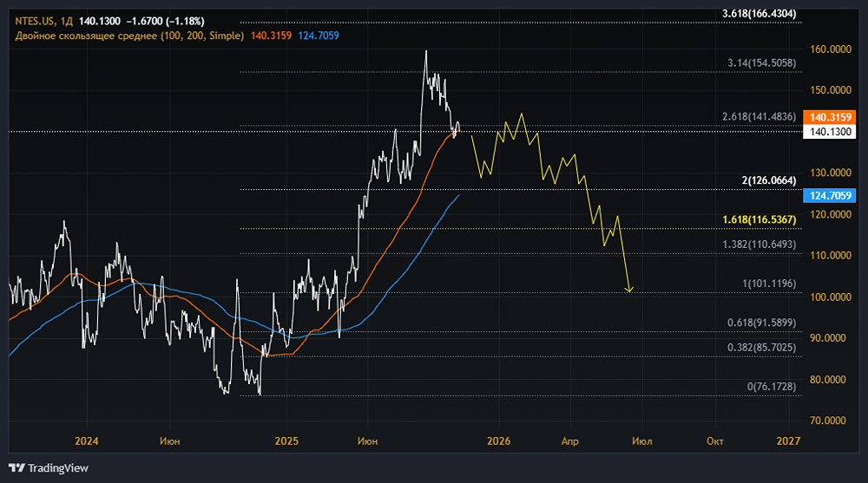868x483 pixels.
Task: Click the white 140.1300 current price tag
Action: 832,132
